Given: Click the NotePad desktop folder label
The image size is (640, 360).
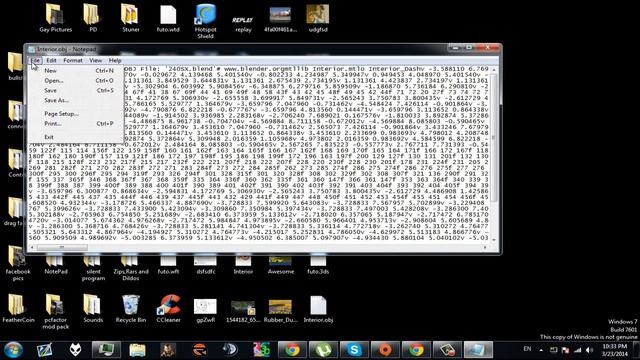Looking at the screenshot, I should (56, 271).
